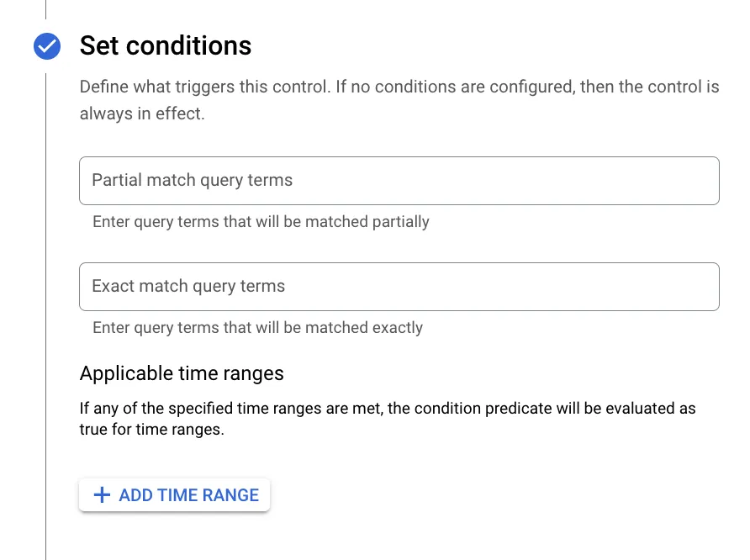Click the 'Define what triggers this control' description
This screenshot has width=750, height=560.
399,87
